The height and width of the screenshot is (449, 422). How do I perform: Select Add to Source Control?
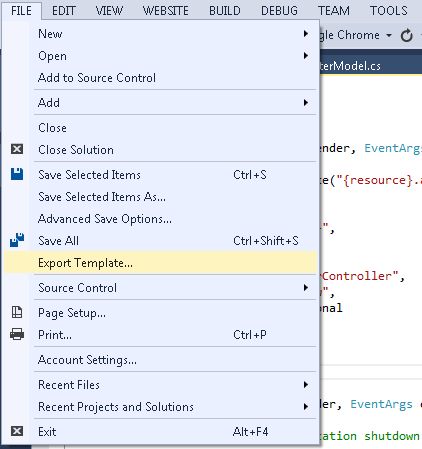[160, 78]
